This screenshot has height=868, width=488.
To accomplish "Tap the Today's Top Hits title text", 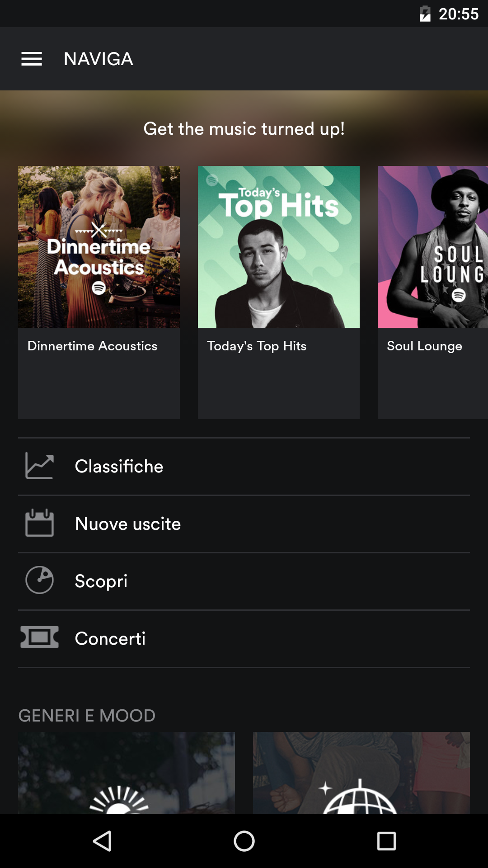I will (257, 346).
